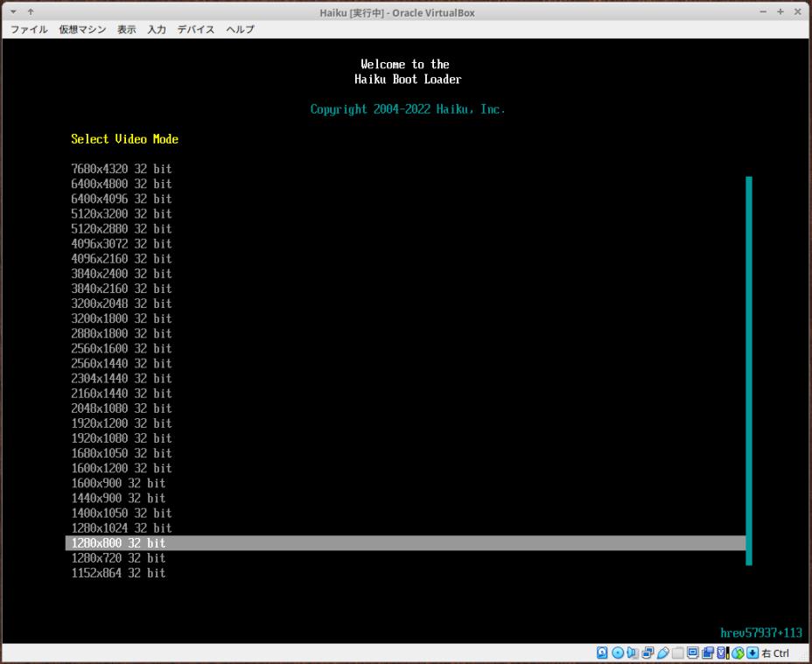Minimize the VirtualBox window

pos(763,12)
